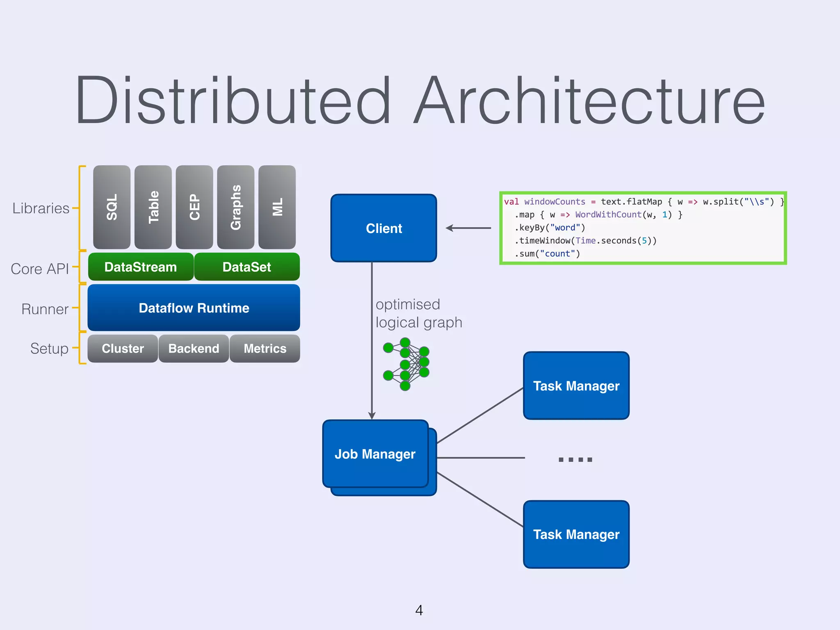Image resolution: width=840 pixels, height=630 pixels.
Task: Select the Cluster setup box
Action: [123, 349]
